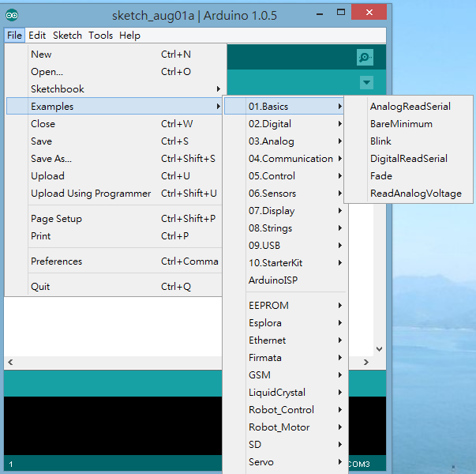Expand GSM library examples
This screenshot has width=476, height=474.
click(285, 374)
